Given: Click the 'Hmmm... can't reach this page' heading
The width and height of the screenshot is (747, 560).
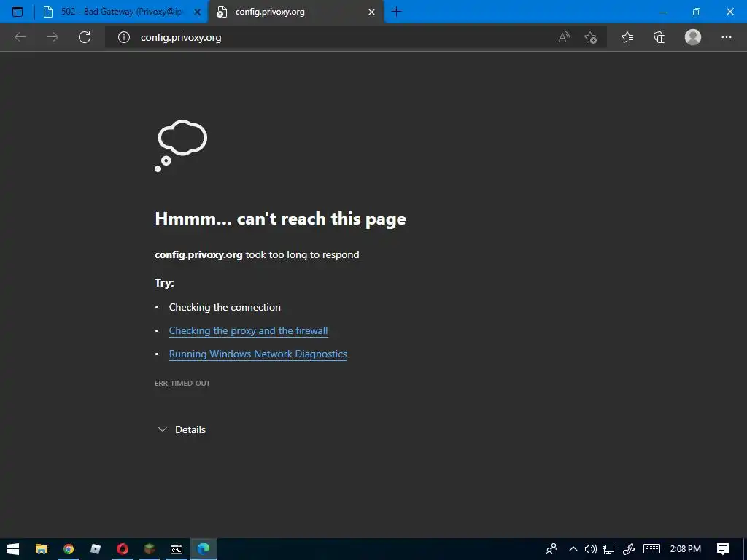Looking at the screenshot, I should click(280, 219).
